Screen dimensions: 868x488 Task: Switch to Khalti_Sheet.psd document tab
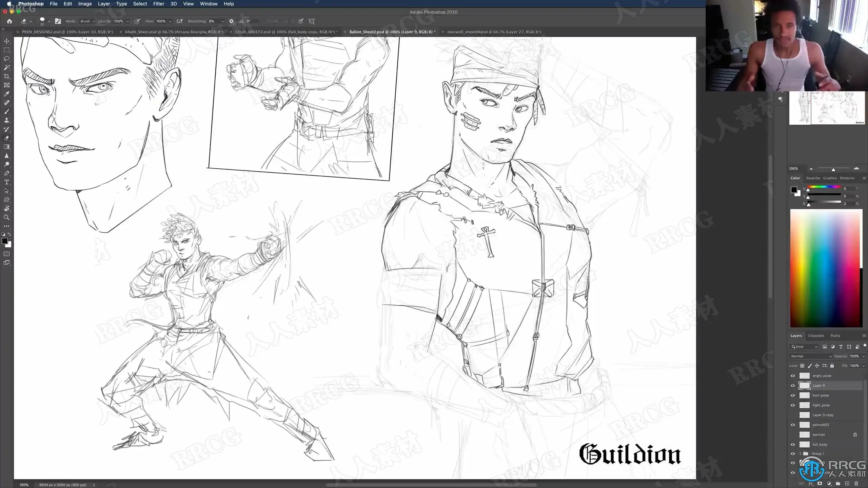point(174,32)
